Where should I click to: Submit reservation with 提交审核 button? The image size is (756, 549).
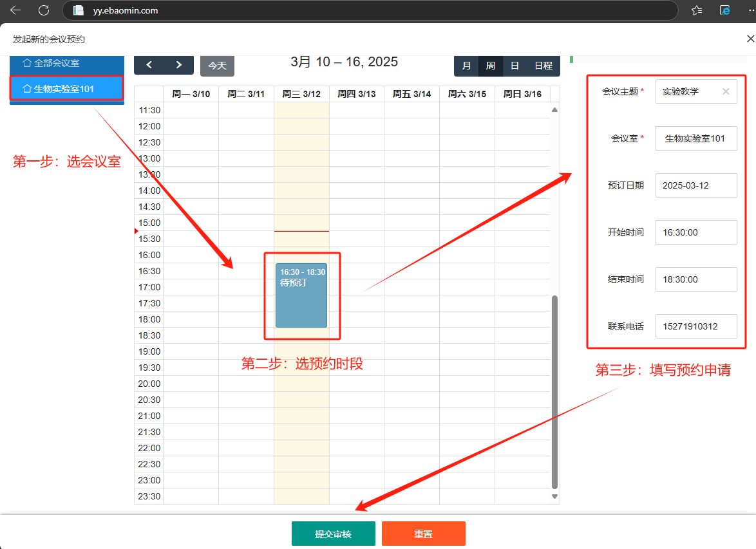[x=333, y=534]
